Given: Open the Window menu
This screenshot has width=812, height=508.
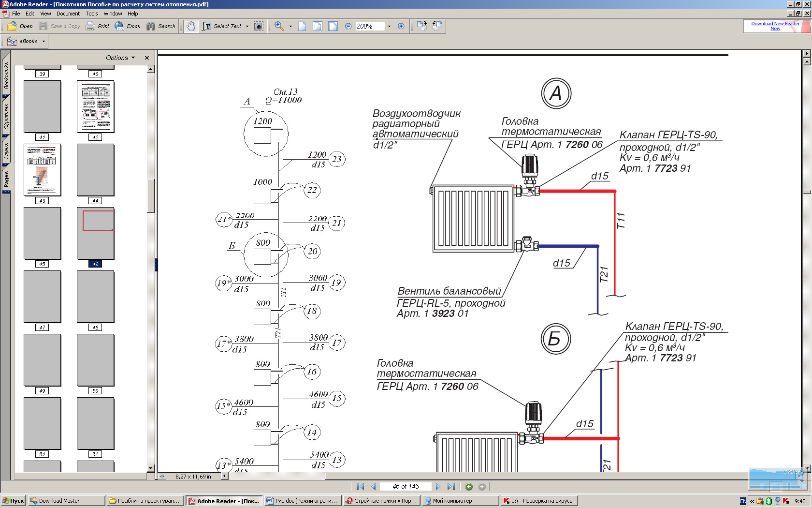Looking at the screenshot, I should [113, 14].
